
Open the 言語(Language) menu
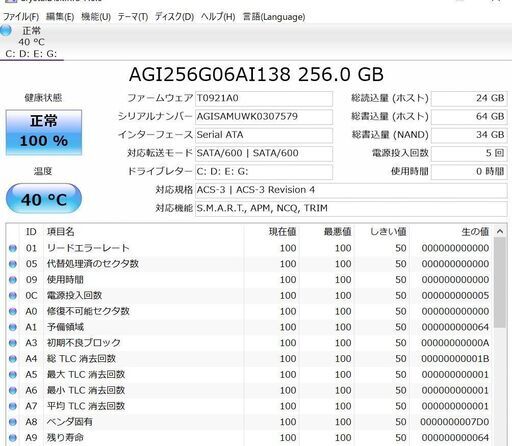point(274,17)
